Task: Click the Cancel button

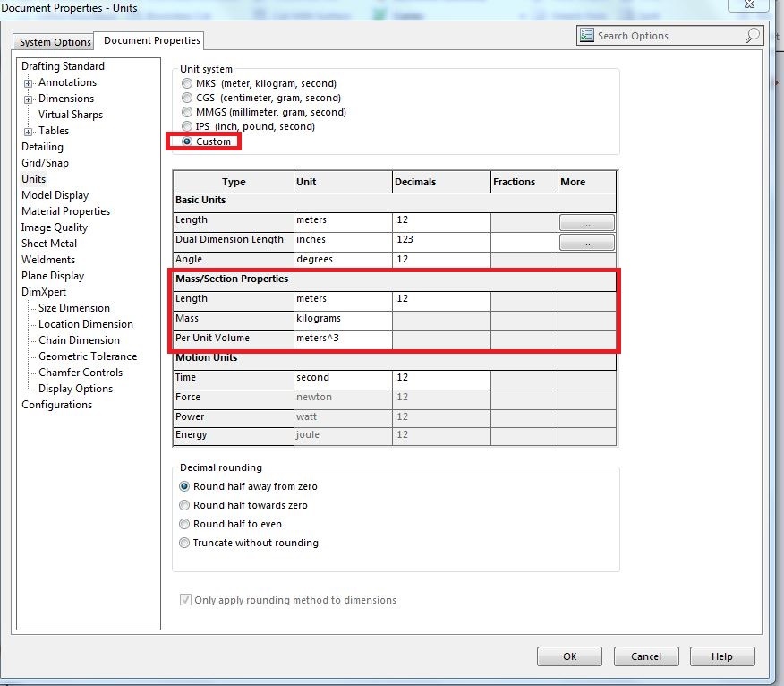Action: tap(646, 656)
